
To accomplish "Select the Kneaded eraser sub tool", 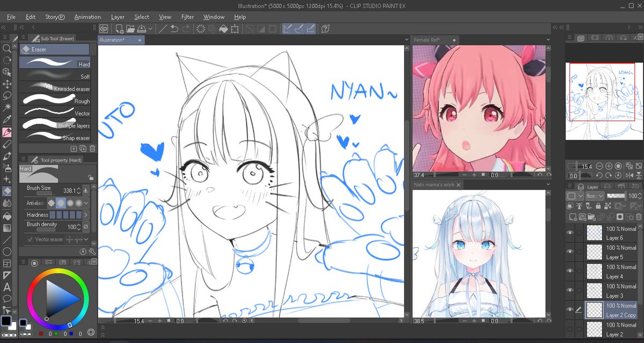I will 55,88.
